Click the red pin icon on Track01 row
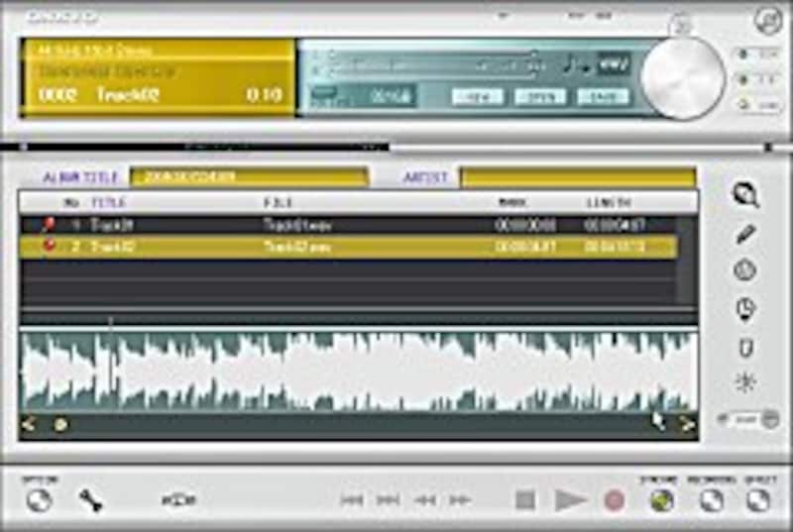793x532 pixels. pyautogui.click(x=49, y=224)
